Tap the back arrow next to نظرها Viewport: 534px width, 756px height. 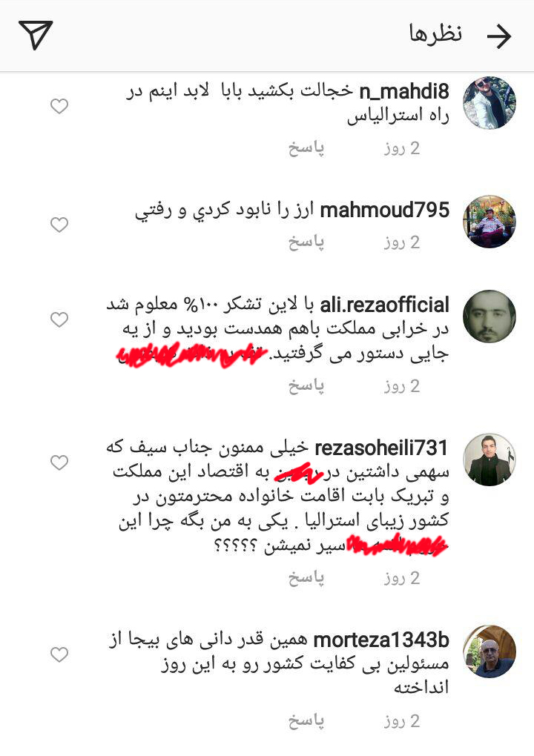click(x=499, y=36)
